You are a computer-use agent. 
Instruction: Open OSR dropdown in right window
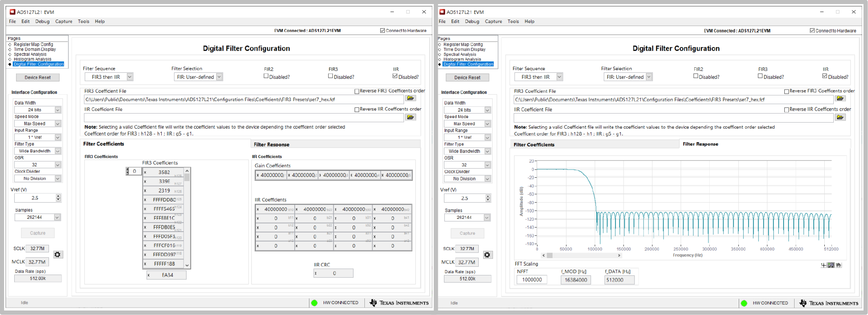pos(487,165)
